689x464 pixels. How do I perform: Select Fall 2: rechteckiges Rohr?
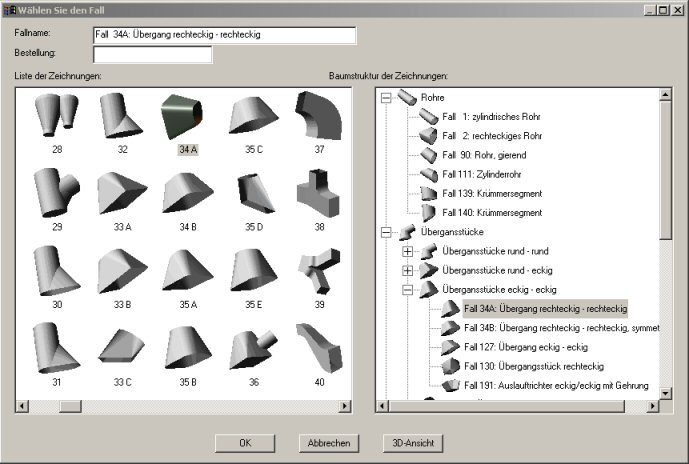point(492,136)
